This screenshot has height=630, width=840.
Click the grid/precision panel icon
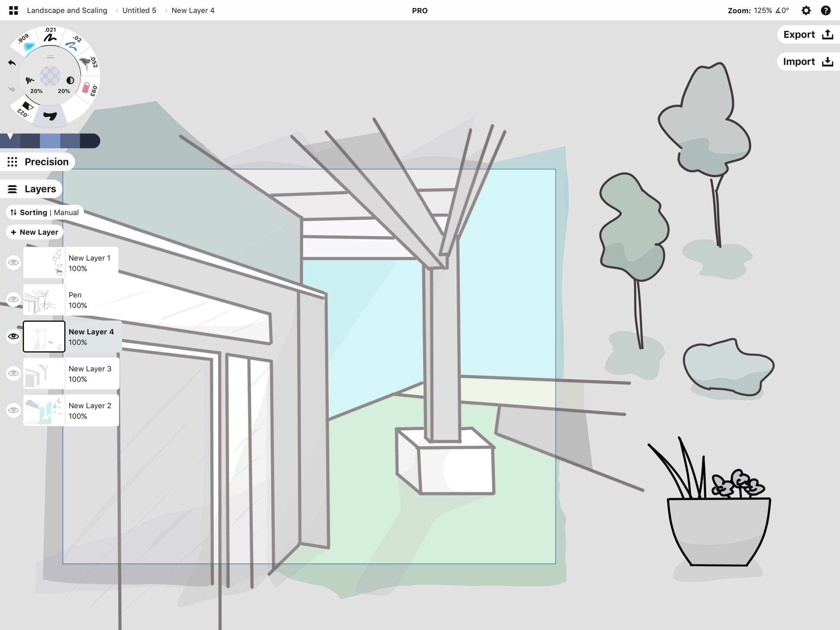point(13,161)
